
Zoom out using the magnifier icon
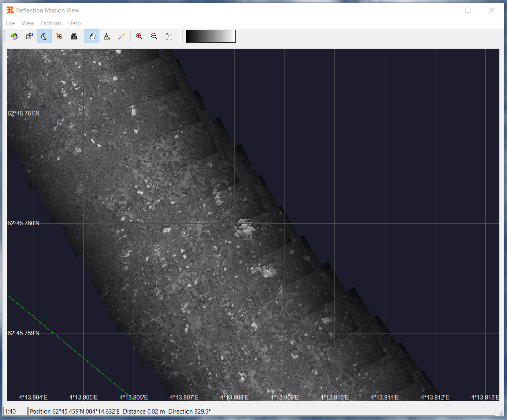click(154, 36)
